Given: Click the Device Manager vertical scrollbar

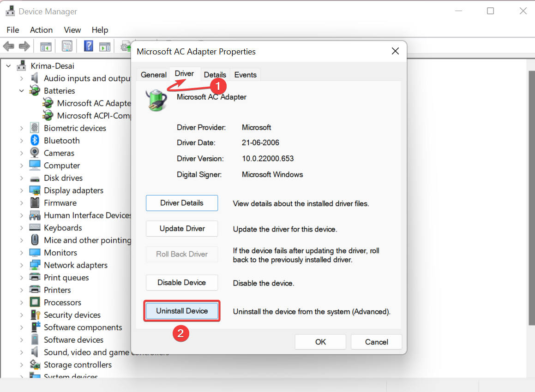Looking at the screenshot, I should click(532, 198).
